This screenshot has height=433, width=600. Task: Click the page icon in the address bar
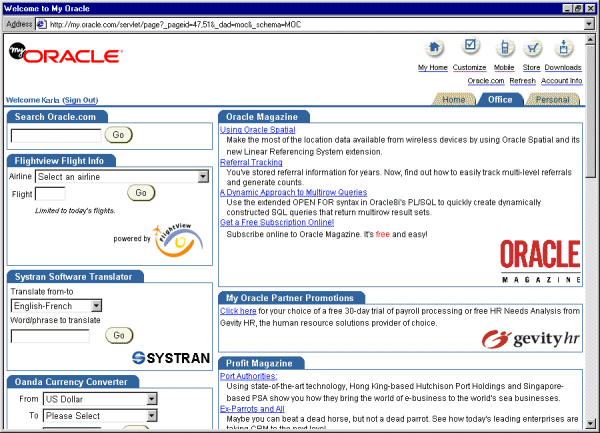click(x=41, y=24)
